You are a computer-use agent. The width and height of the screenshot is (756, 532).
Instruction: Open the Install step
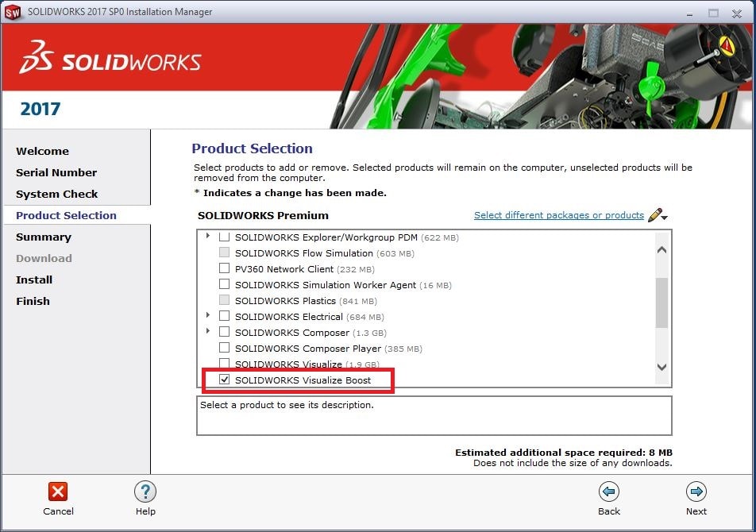click(x=33, y=280)
